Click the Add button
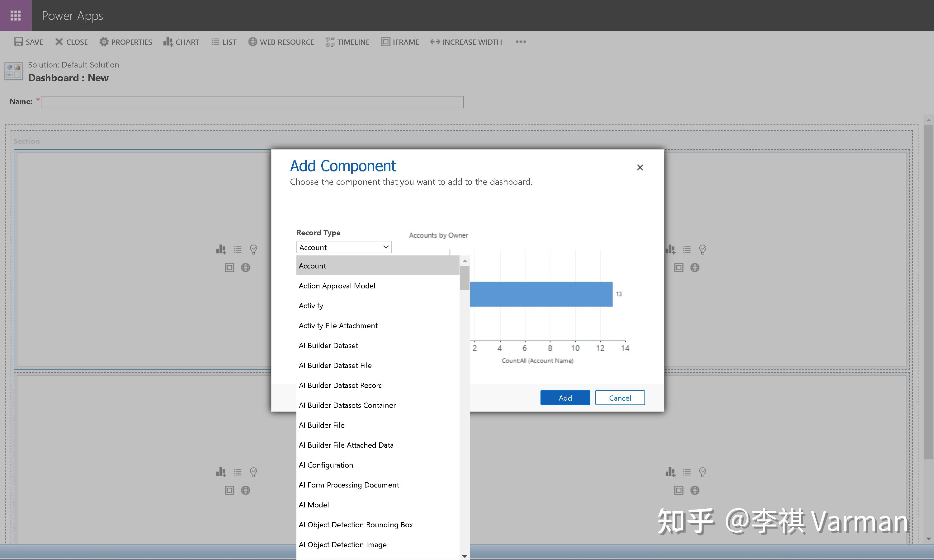 pos(565,398)
